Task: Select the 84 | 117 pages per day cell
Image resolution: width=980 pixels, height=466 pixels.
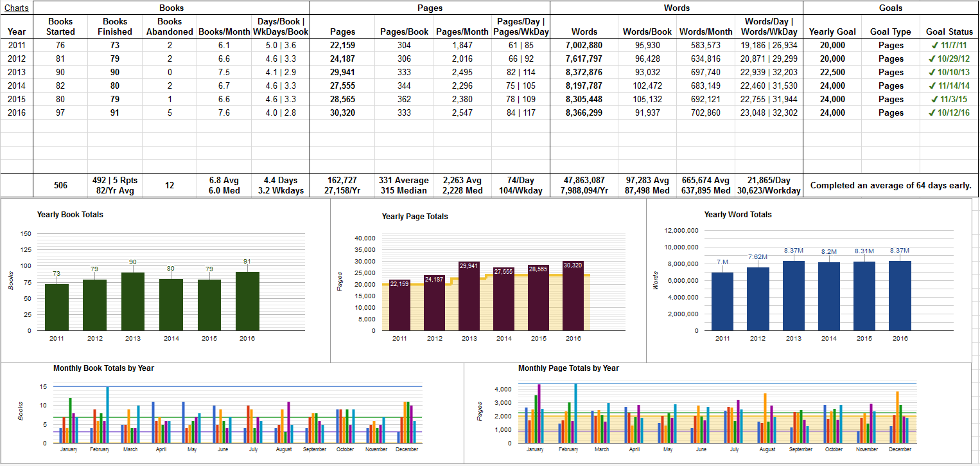Action: (x=520, y=112)
